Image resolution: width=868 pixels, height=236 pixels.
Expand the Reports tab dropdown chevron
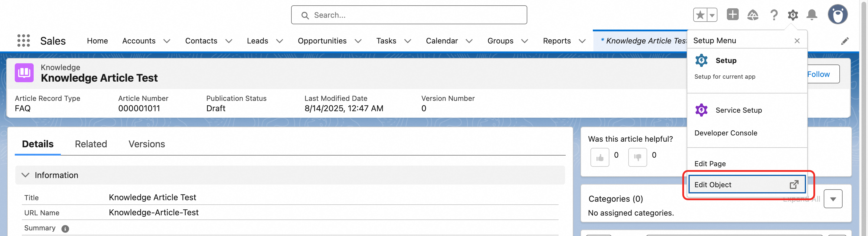[582, 41]
